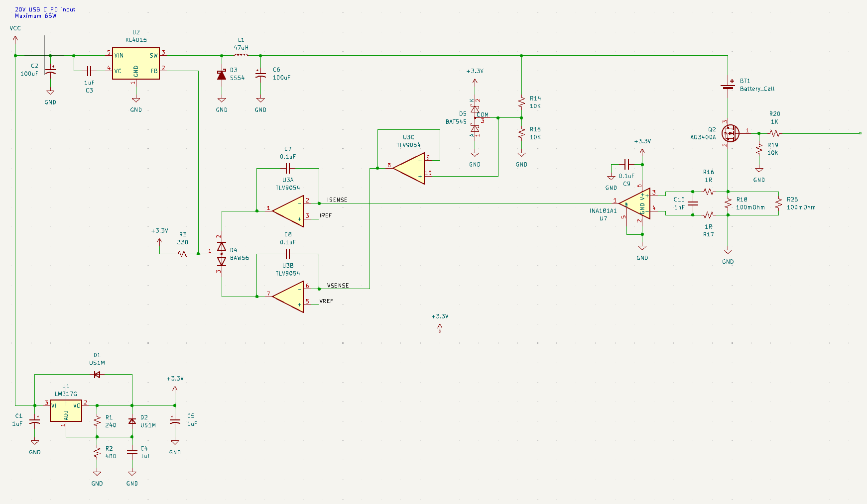This screenshot has height=504, width=867.
Task: Click the C1 1uF capacitor symbol
Action: tap(35, 421)
